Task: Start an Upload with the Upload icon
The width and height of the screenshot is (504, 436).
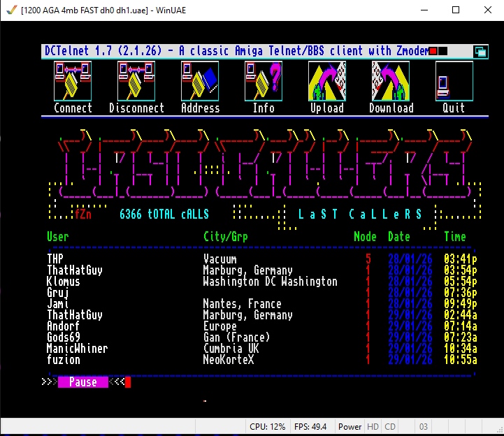Action: [x=327, y=81]
